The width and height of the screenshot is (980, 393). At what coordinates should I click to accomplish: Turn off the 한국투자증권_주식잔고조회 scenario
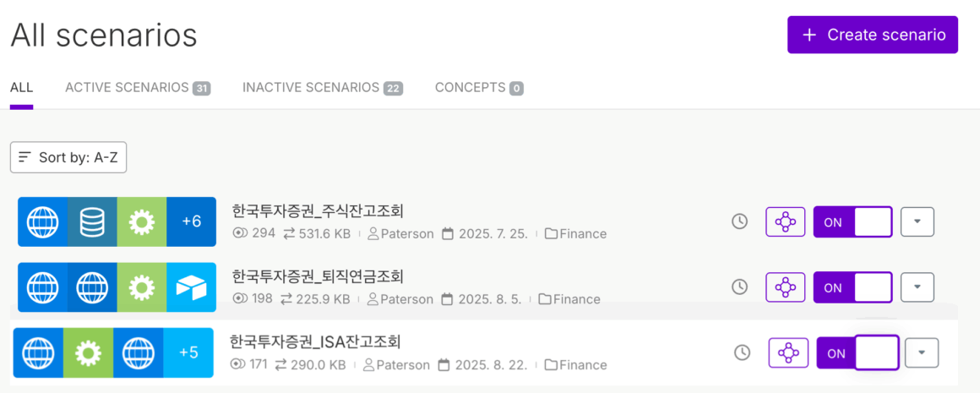(x=852, y=221)
